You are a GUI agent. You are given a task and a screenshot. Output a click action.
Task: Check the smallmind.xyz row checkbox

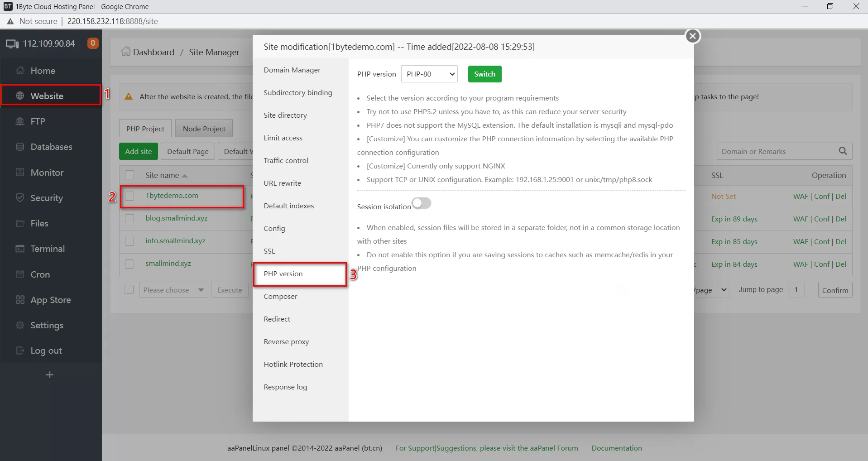129,264
